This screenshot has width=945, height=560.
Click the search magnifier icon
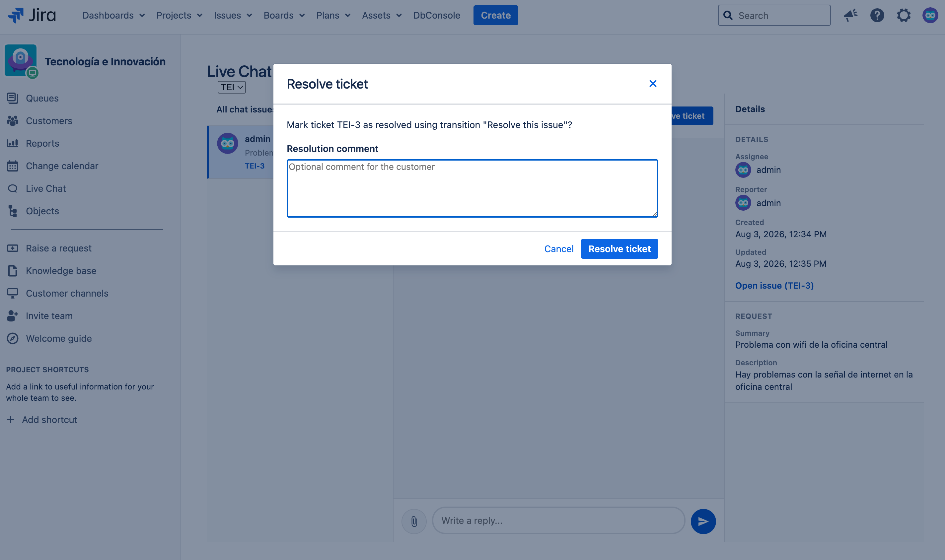(728, 16)
